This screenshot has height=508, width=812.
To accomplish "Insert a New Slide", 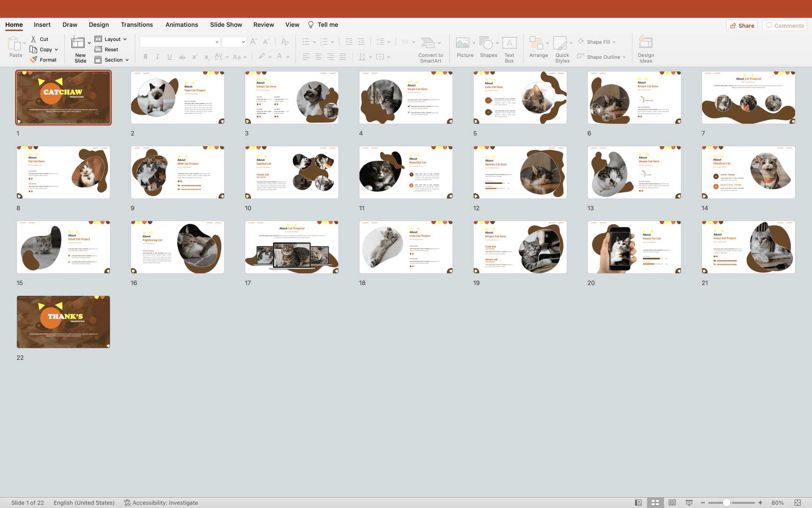I will click(78, 44).
